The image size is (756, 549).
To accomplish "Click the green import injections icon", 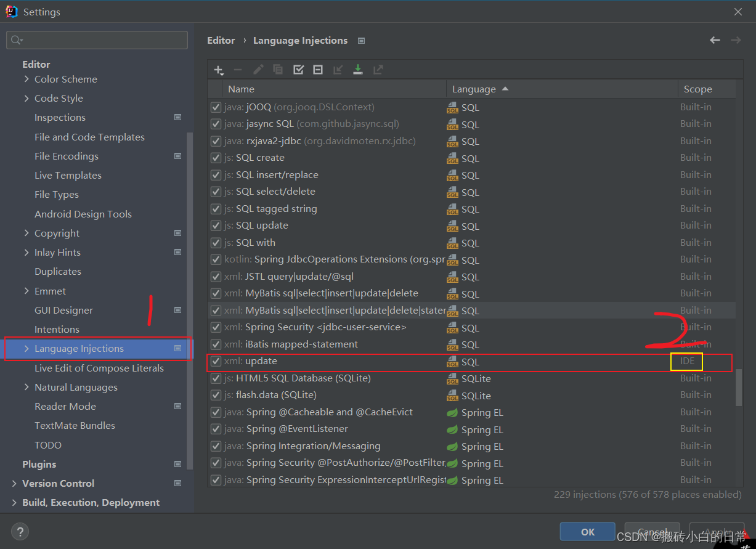I will [x=358, y=69].
